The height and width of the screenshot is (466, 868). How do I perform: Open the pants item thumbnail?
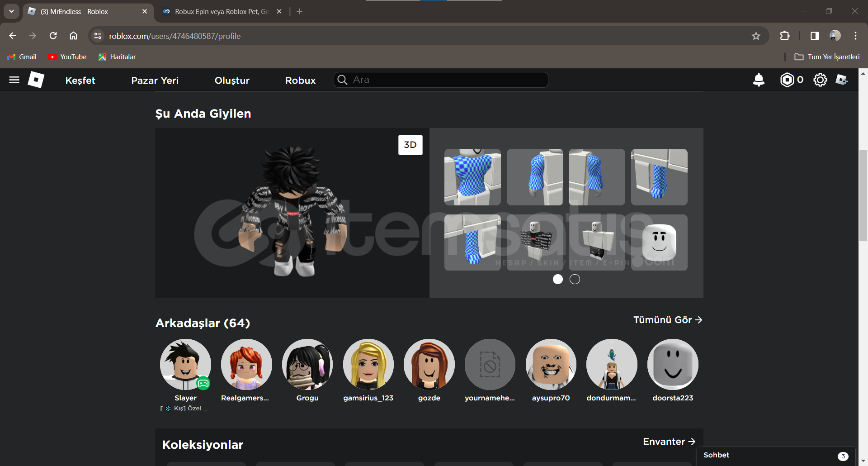(x=597, y=243)
